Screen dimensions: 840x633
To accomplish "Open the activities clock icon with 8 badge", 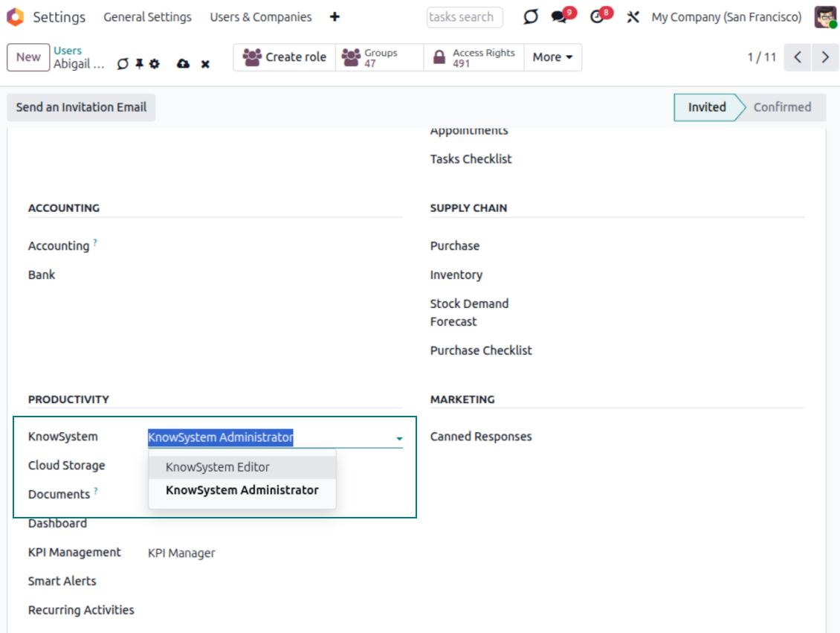I will 598,17.
